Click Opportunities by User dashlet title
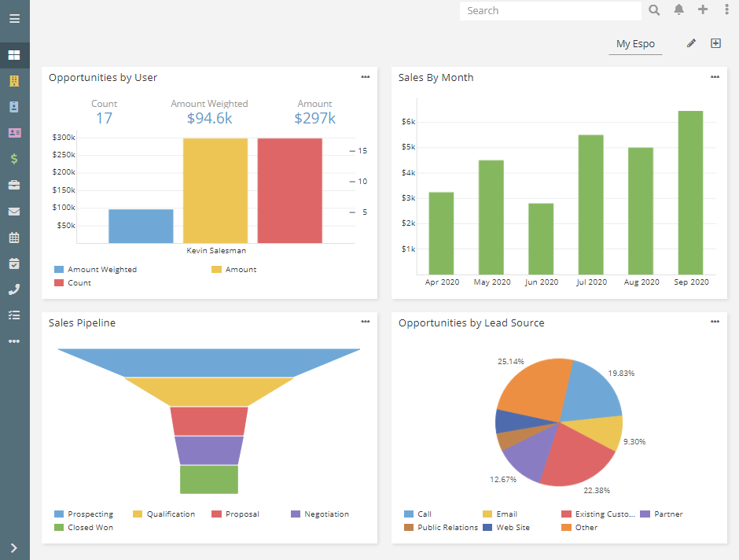 pos(103,78)
